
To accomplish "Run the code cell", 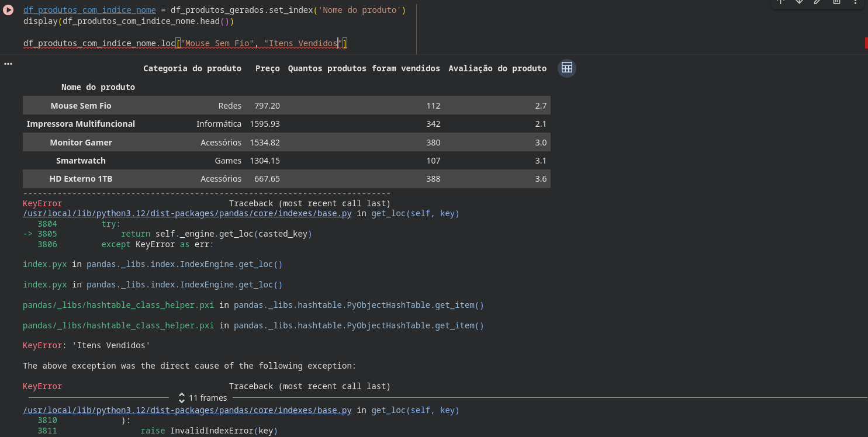I will 8,11.
